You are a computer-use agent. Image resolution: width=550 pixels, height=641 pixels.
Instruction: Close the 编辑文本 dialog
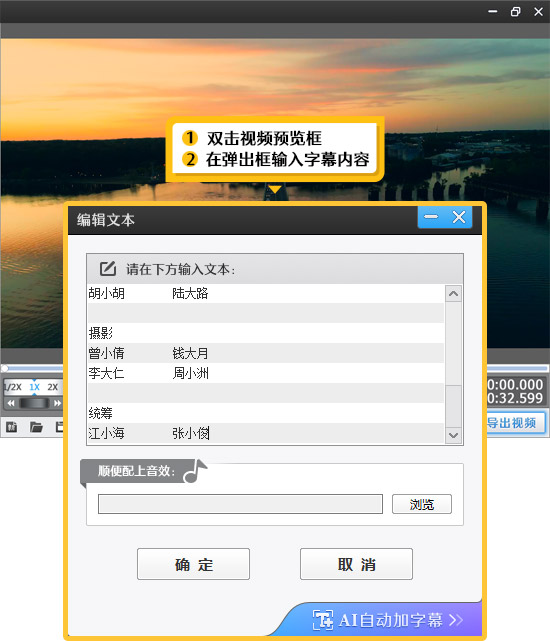pyautogui.click(x=459, y=217)
